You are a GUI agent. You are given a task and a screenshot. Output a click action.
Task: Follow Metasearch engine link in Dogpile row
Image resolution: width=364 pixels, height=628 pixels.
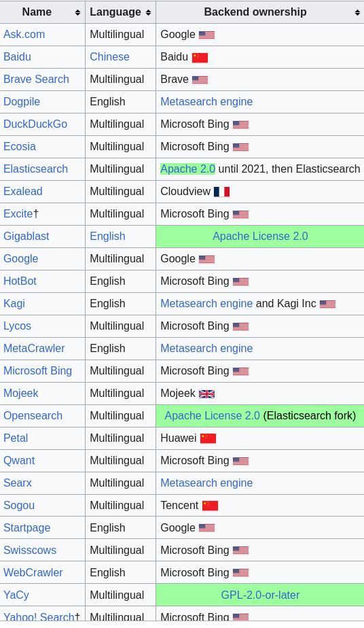[x=206, y=102]
